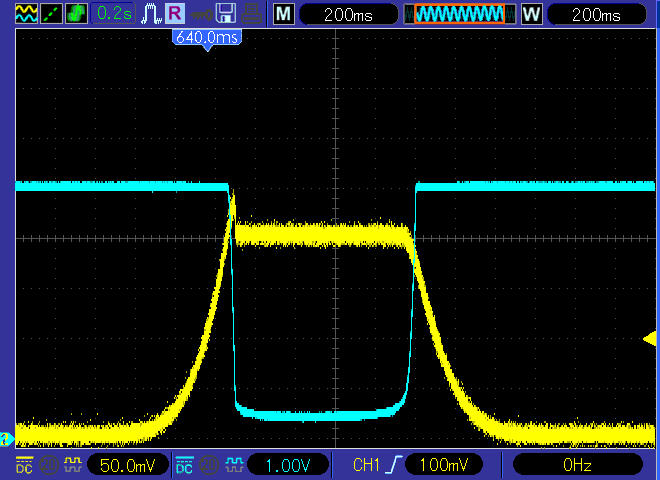Click the rising edge trigger slope icon
The height and width of the screenshot is (480, 660).
[x=394, y=465]
